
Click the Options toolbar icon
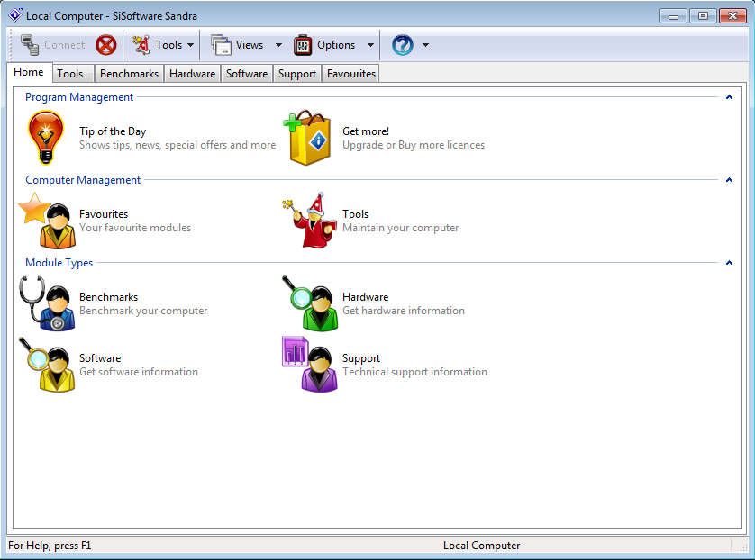coord(303,45)
